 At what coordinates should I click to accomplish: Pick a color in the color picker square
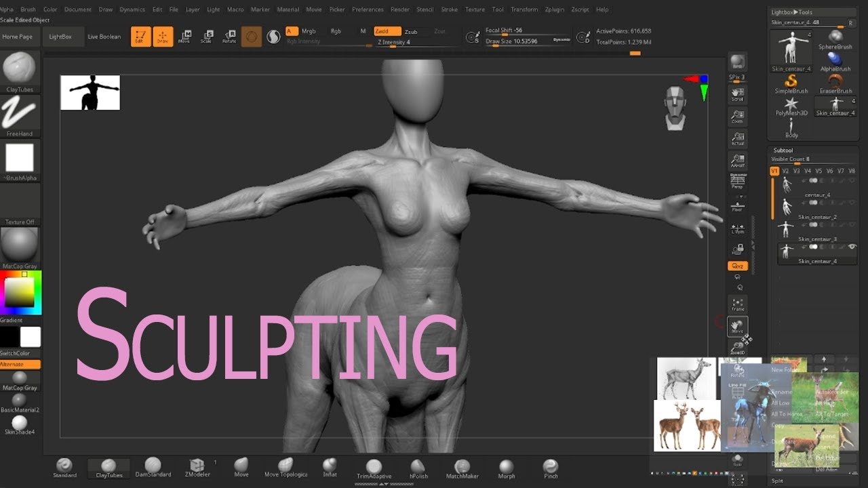[x=20, y=293]
